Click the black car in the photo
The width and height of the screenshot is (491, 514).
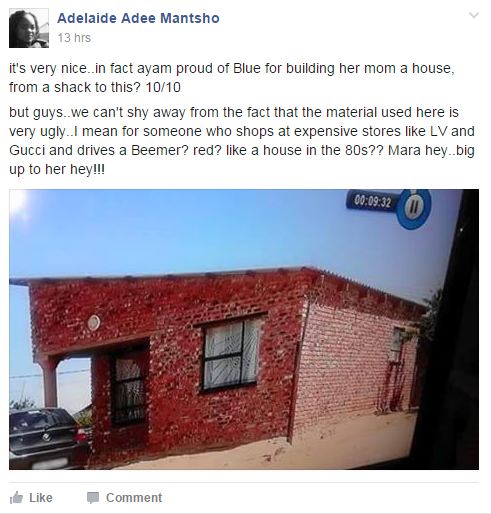pyautogui.click(x=47, y=438)
